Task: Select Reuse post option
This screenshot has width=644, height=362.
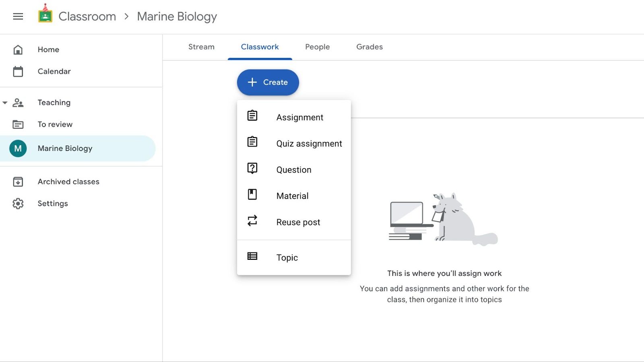Action: pyautogui.click(x=298, y=222)
